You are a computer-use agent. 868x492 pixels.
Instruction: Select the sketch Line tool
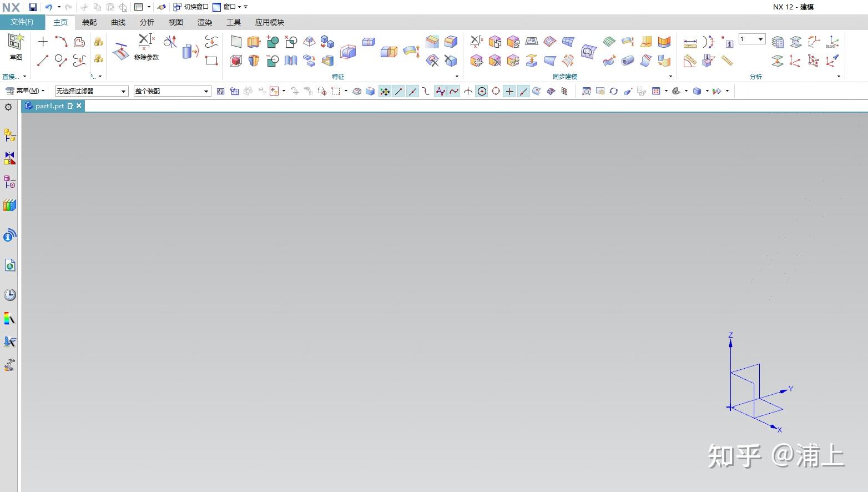click(x=43, y=60)
